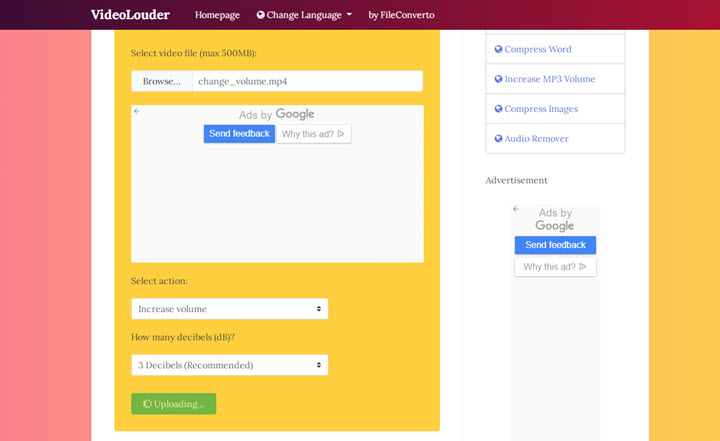This screenshot has height=441, width=720.
Task: Click the arrows on the Increase volume select
Action: point(319,309)
